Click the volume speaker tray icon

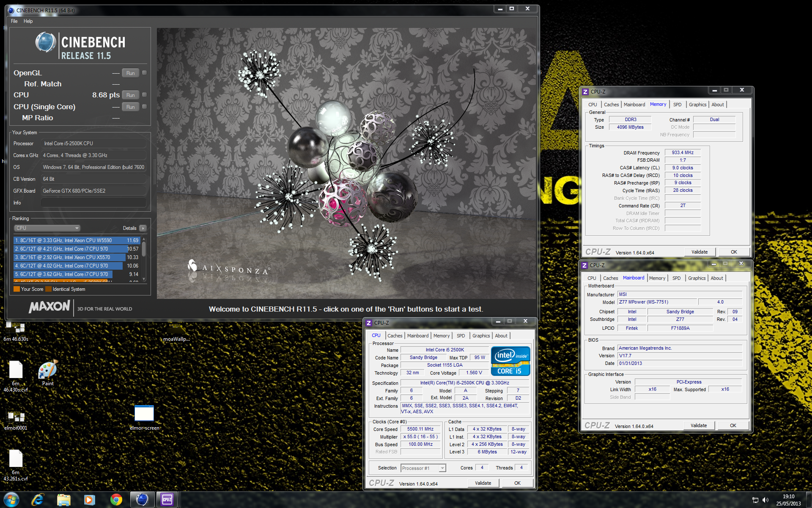765,500
